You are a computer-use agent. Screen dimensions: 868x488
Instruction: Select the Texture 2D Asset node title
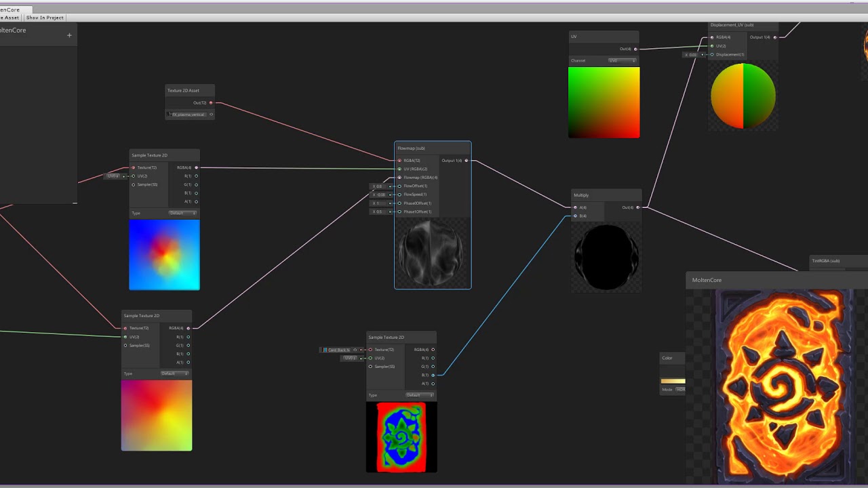coord(183,90)
